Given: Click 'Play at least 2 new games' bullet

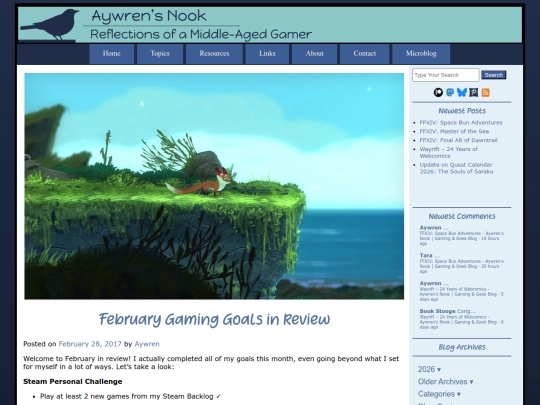Looking at the screenshot, I should [x=130, y=396].
